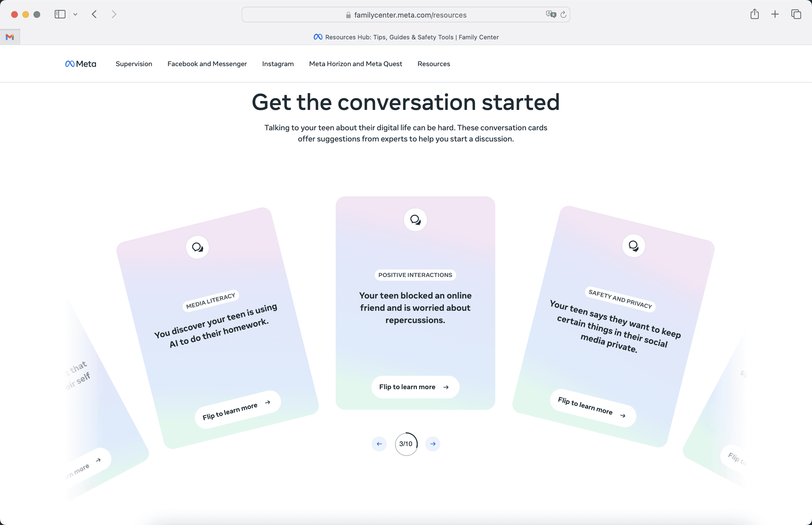812x525 pixels.
Task: Open the Meta Horizon and Meta Quest menu
Action: click(x=355, y=64)
